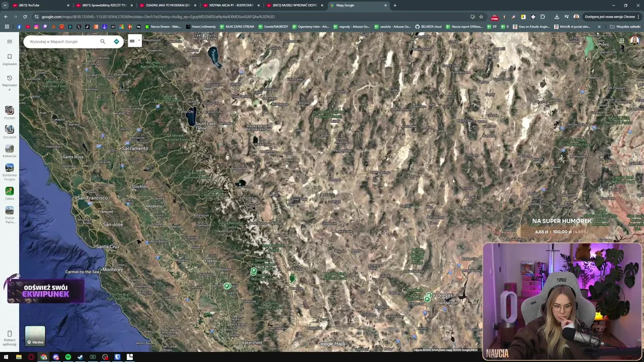Click the google.com/maps address bar URL
The height and width of the screenshot is (362, 644).
click(158, 17)
